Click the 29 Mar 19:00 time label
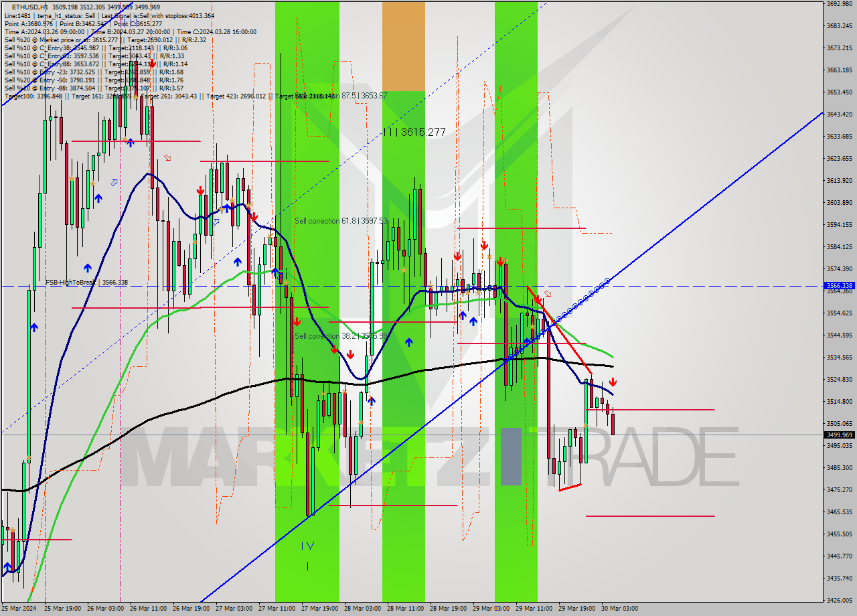This screenshot has height=616, width=857. tap(576, 609)
